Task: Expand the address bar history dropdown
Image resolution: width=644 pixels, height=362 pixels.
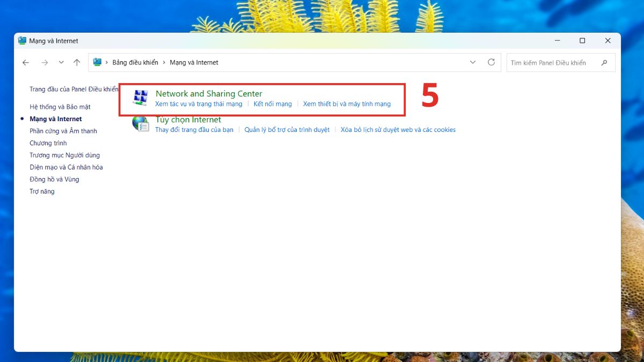Action: pos(473,62)
